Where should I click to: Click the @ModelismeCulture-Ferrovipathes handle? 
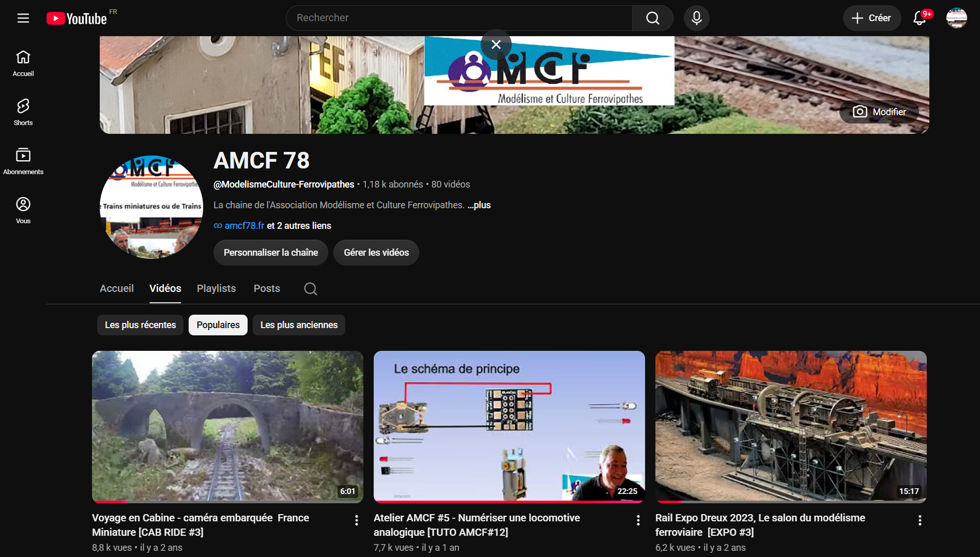[284, 184]
